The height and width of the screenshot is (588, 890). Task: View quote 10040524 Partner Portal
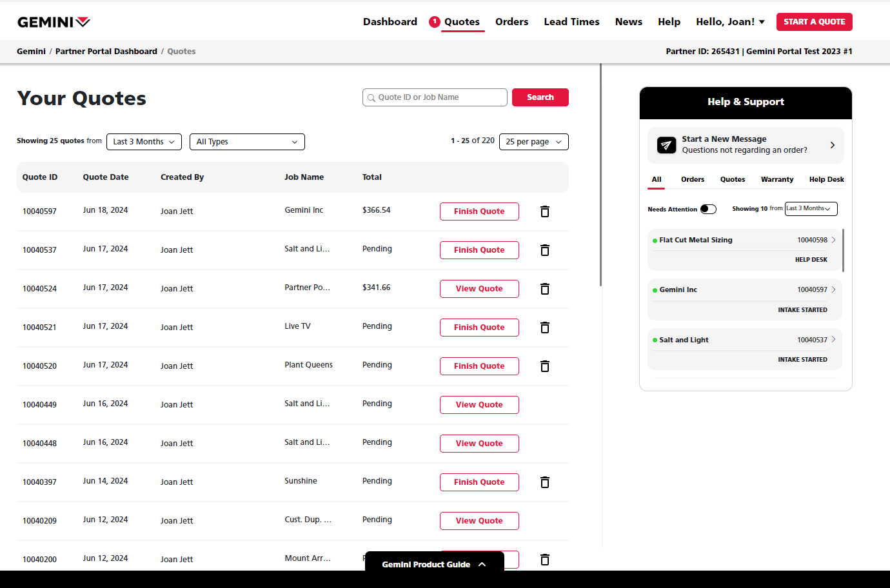pyautogui.click(x=479, y=289)
